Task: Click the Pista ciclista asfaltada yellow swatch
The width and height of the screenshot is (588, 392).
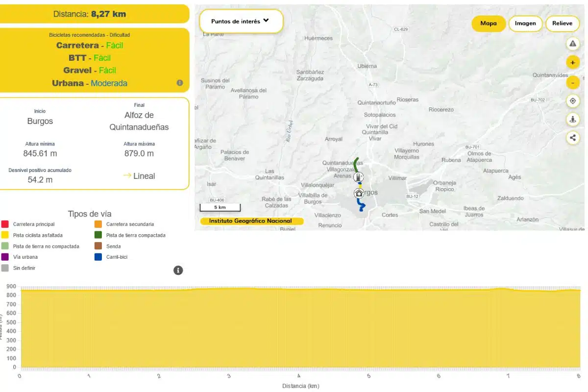Action: pos(5,235)
